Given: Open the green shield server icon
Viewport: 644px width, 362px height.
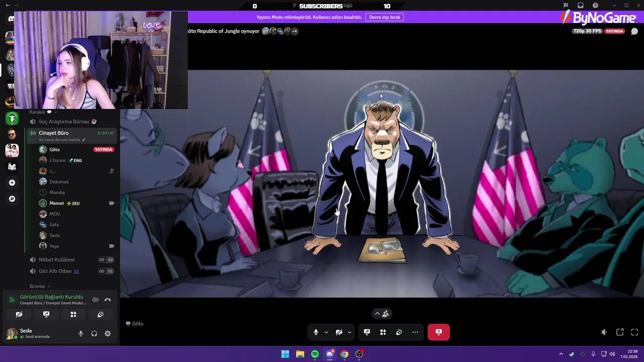Looking at the screenshot, I should (12, 119).
